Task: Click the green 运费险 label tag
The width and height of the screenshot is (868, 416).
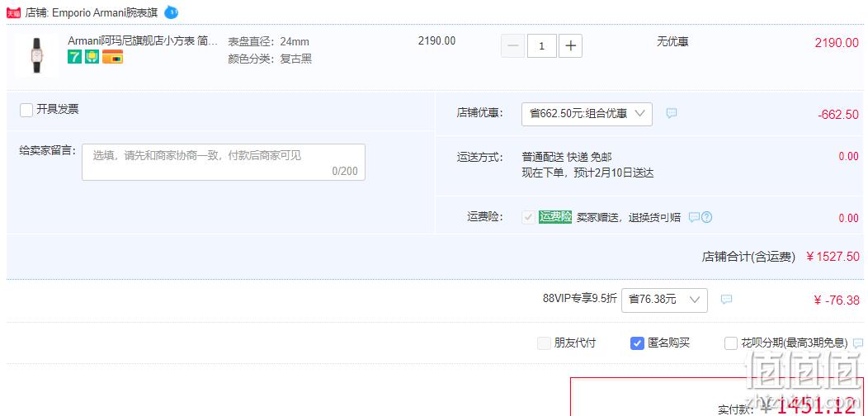Action: [x=555, y=216]
